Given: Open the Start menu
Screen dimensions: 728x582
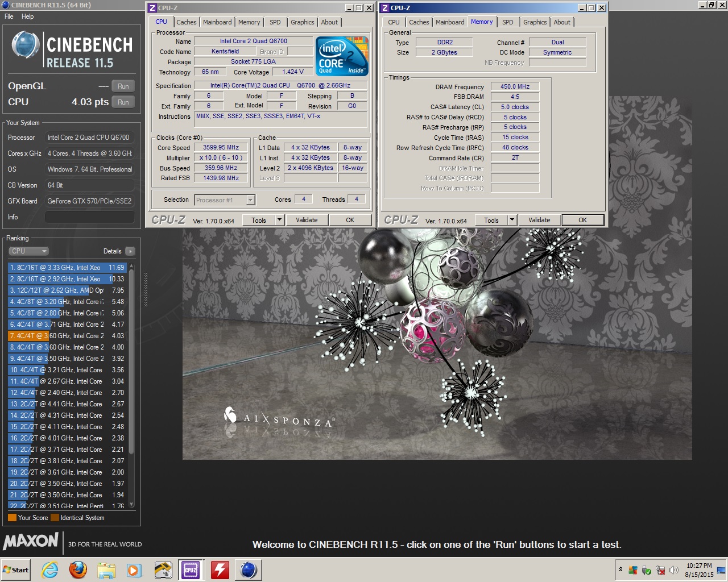Looking at the screenshot, I should click(16, 570).
